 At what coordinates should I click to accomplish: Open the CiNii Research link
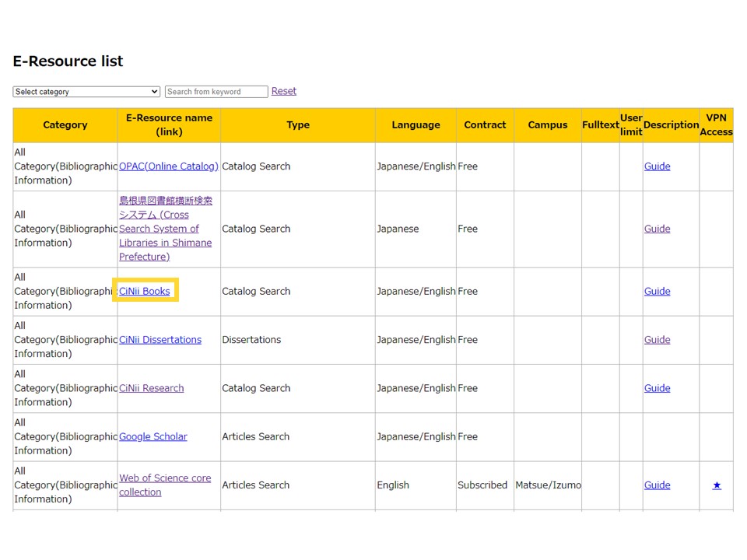point(152,388)
